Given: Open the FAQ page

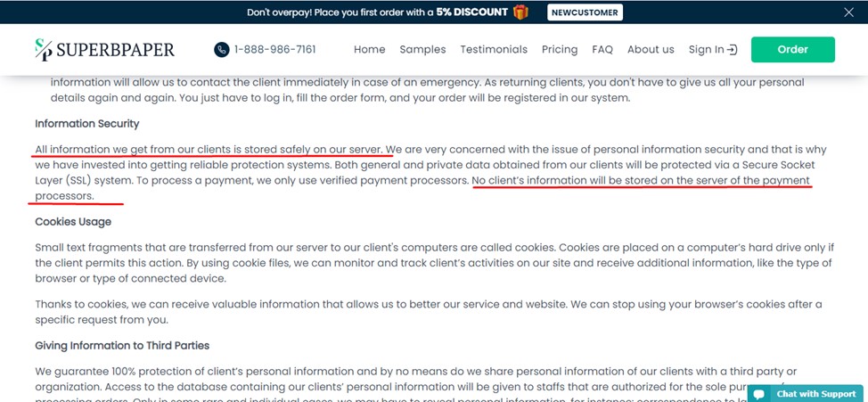Looking at the screenshot, I should point(602,49).
